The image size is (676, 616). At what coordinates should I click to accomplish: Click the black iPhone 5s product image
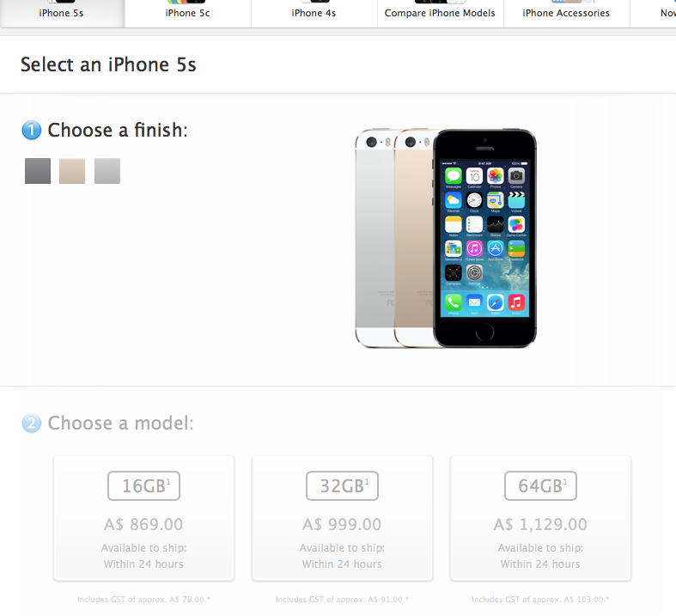[x=485, y=238]
